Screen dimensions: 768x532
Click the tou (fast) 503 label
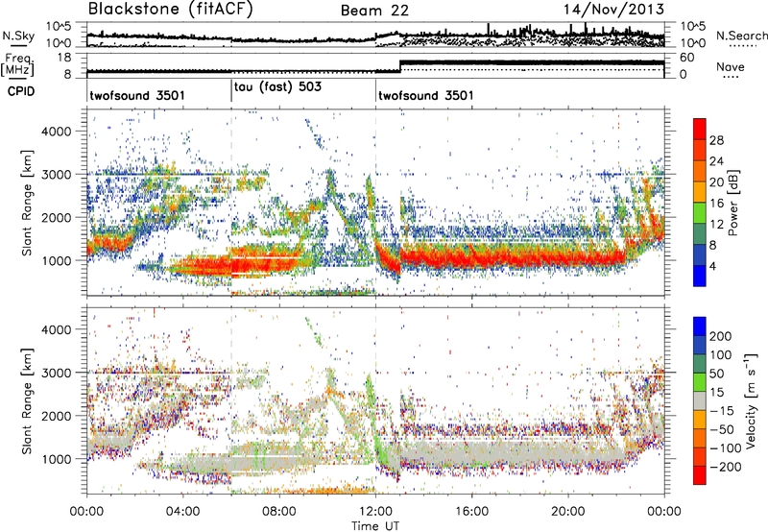277,86
